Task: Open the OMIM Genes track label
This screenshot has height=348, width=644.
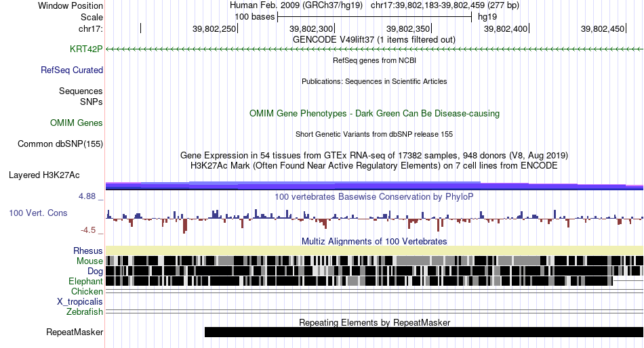Action: [77, 123]
